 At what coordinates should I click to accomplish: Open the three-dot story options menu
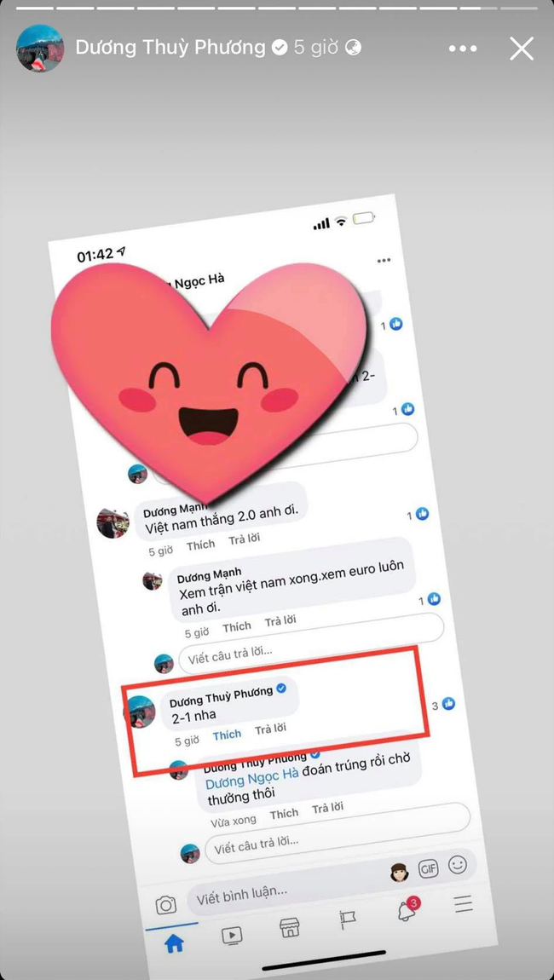point(463,48)
